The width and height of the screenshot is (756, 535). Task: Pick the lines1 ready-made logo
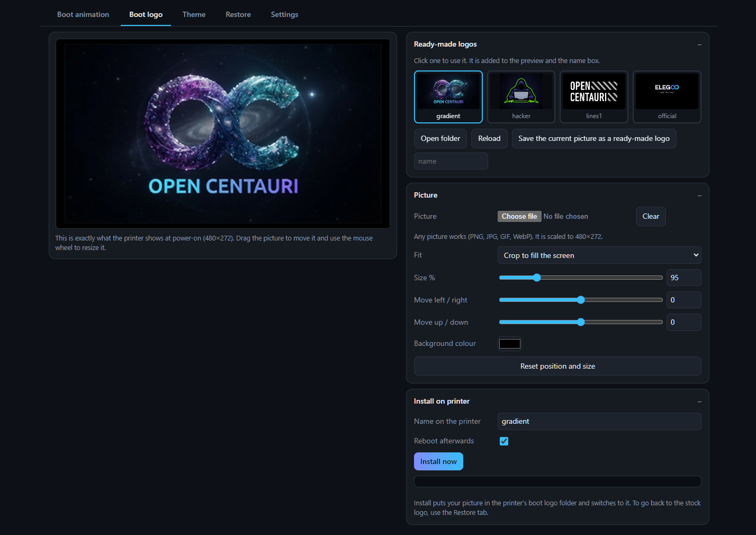pos(594,97)
